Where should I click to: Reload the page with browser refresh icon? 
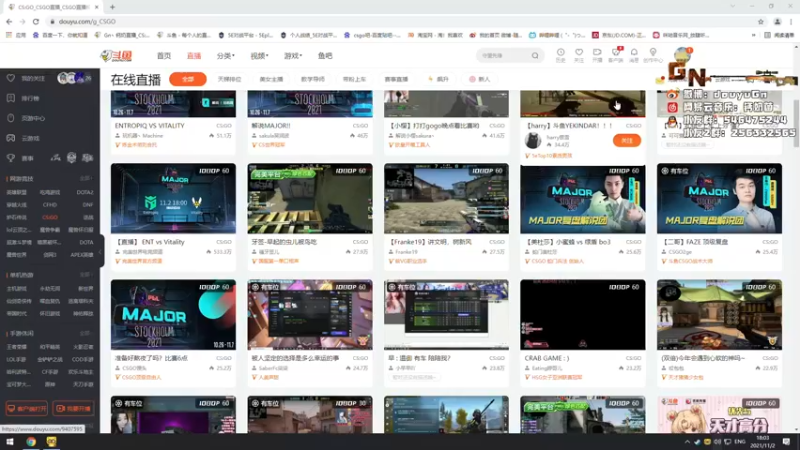coord(36,21)
